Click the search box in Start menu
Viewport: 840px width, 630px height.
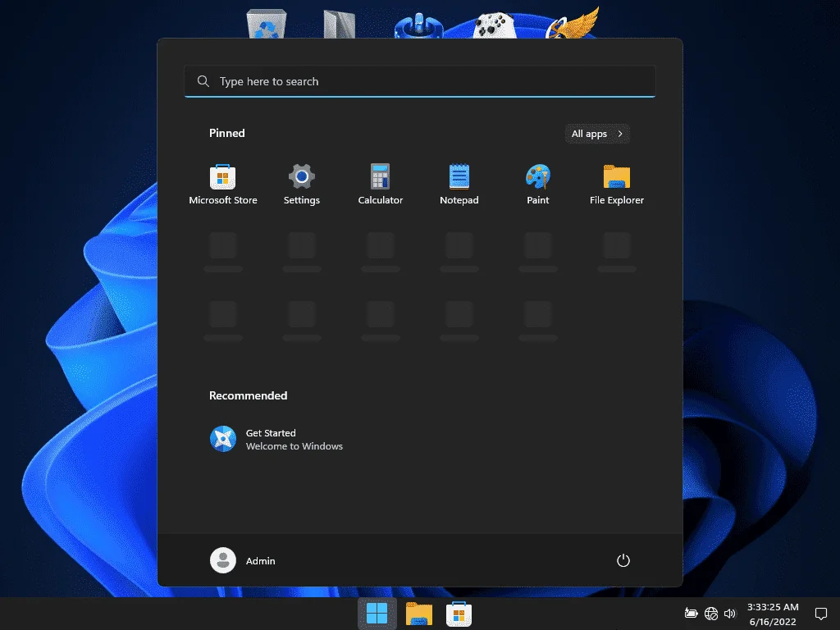[x=420, y=81]
